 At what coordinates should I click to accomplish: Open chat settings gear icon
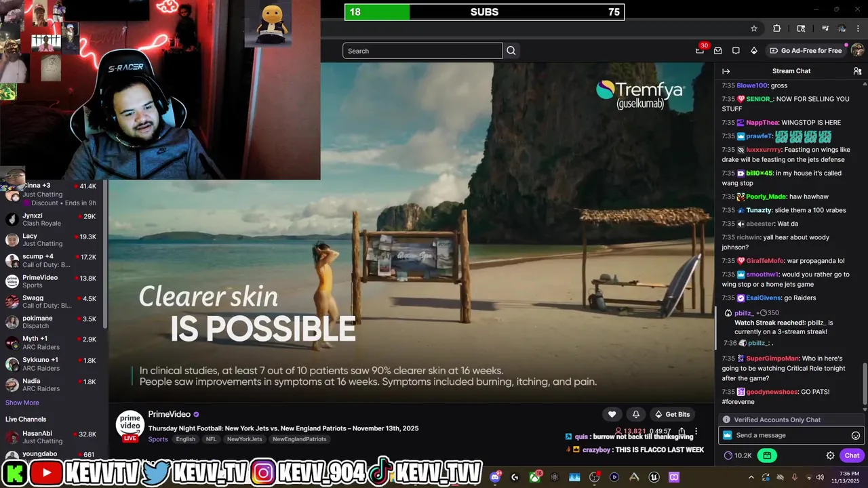pos(830,455)
